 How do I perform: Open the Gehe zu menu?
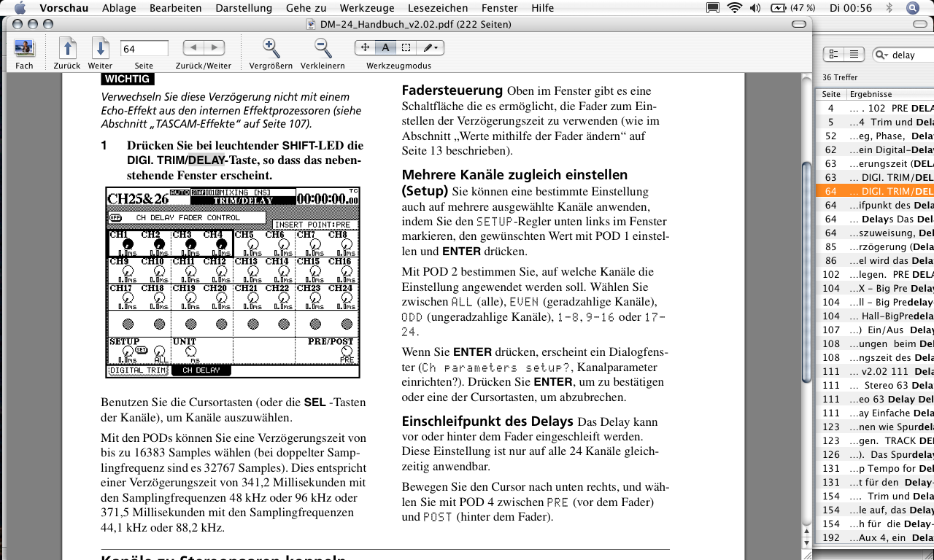tap(306, 8)
